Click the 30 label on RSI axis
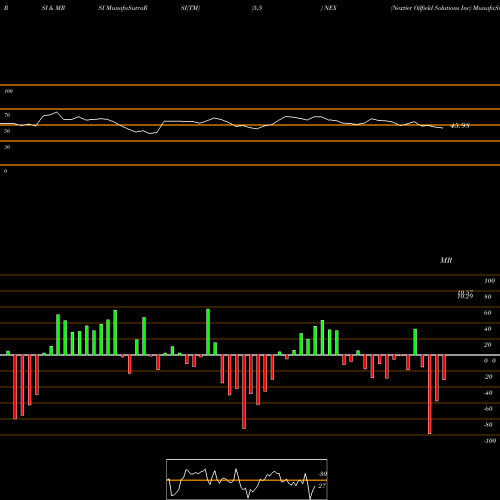 click(x=7, y=147)
